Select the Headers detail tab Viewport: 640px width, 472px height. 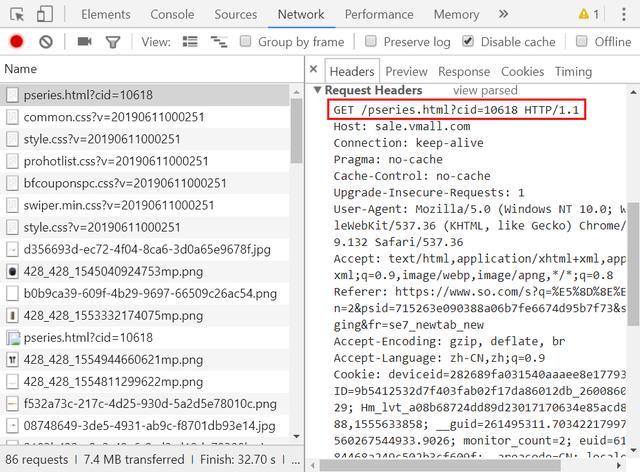click(352, 71)
